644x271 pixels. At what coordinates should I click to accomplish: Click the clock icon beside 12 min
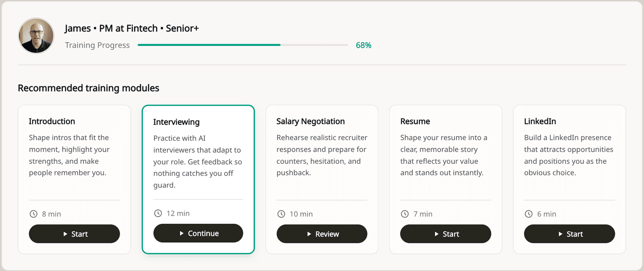158,213
